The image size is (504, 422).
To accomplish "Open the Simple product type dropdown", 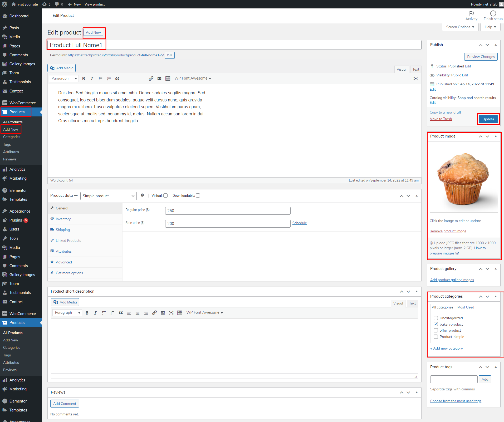I will 108,196.
